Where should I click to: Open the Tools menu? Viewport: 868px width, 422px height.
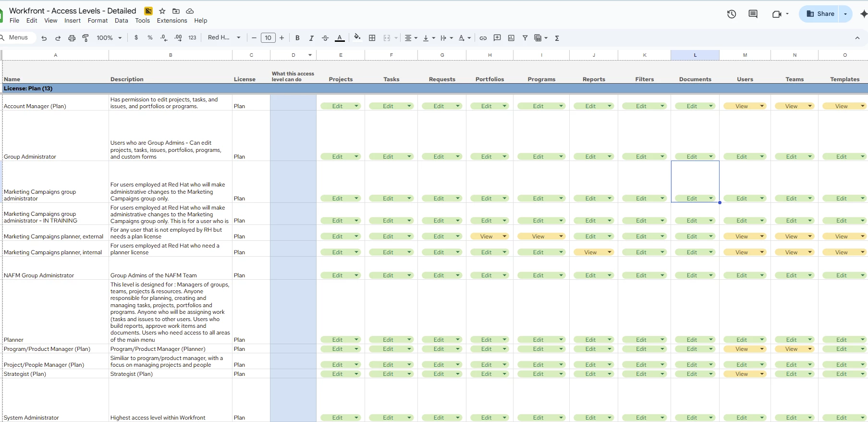[142, 21]
